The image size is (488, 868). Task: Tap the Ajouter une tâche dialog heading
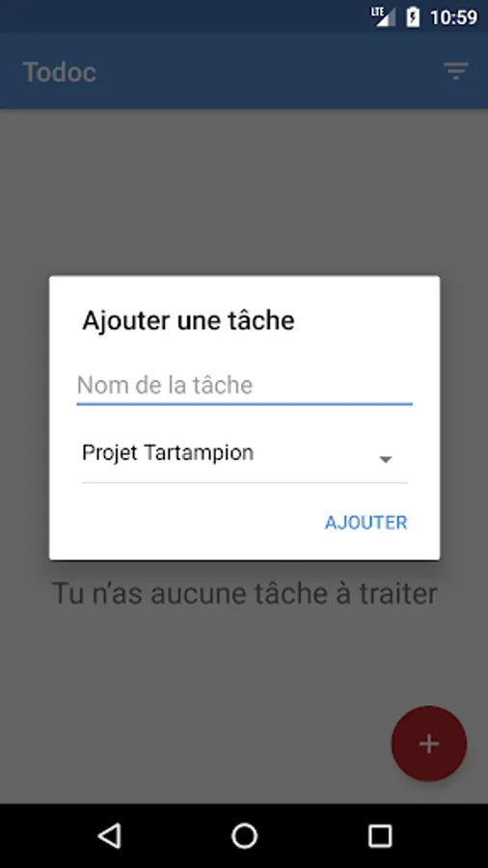point(188,320)
